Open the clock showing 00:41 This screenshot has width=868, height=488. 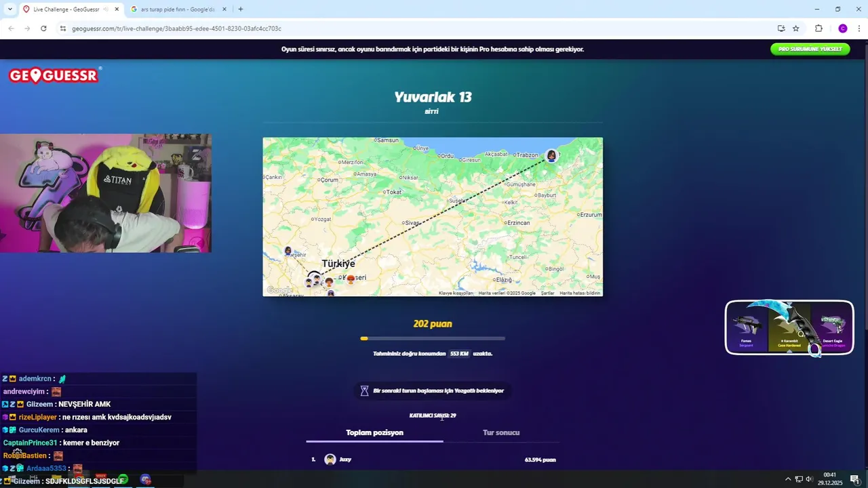click(x=830, y=479)
